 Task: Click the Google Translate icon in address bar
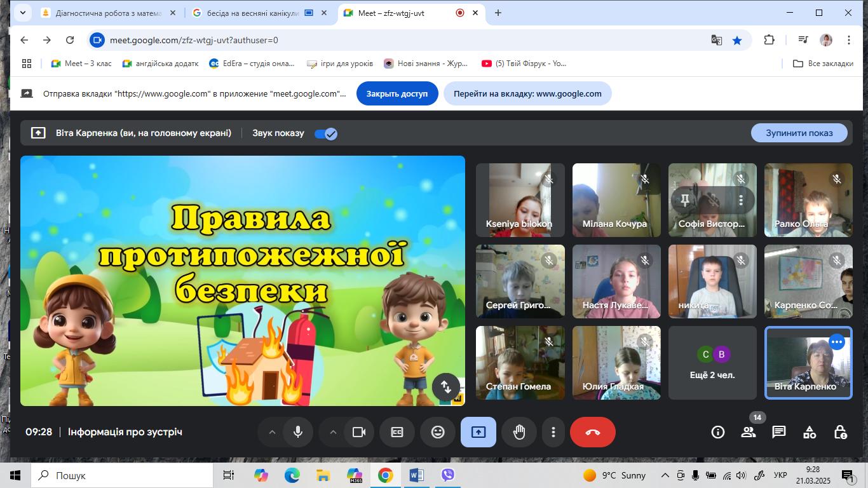click(716, 40)
